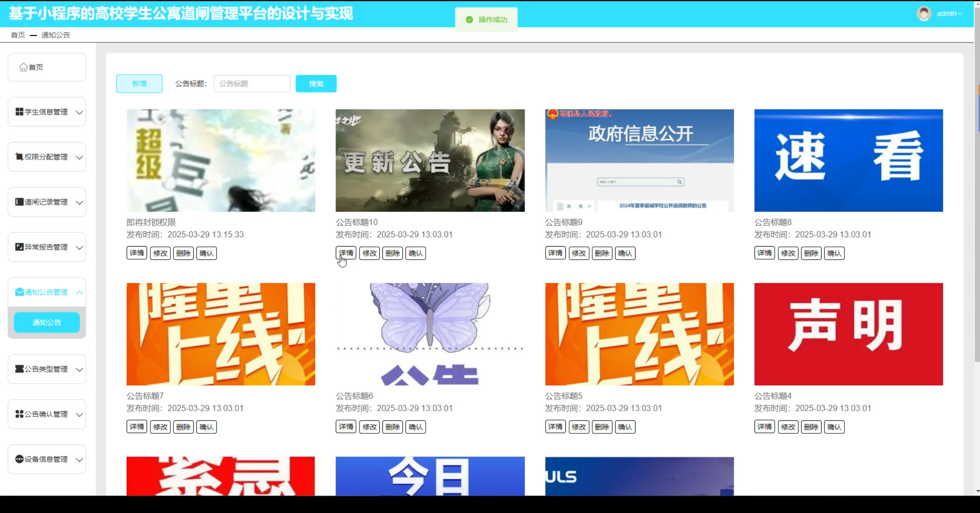Click the device info management icon
The width and height of the screenshot is (980, 513).
(19, 459)
